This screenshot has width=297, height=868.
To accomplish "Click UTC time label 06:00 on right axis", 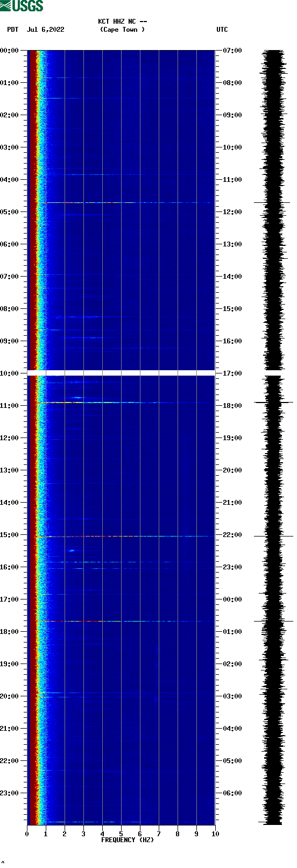I will pyautogui.click(x=232, y=793).
